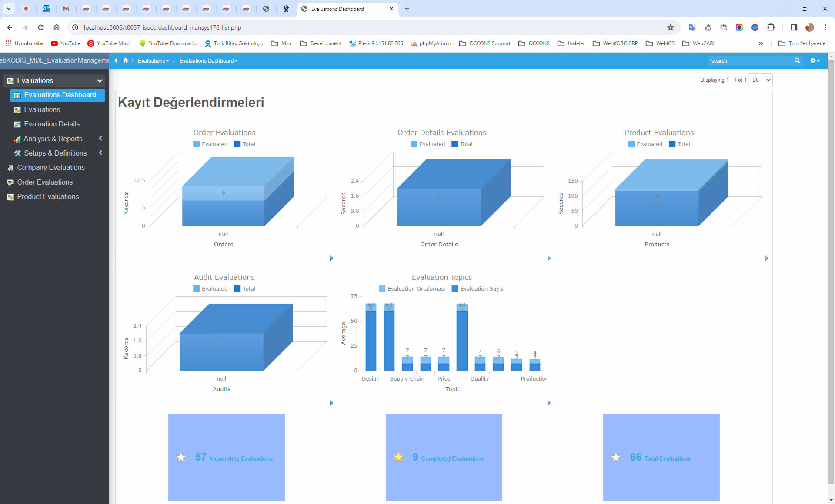Screen dimensions: 835x504
Task: Click the gold star beside Completed Evaluations
Action: coord(398,458)
